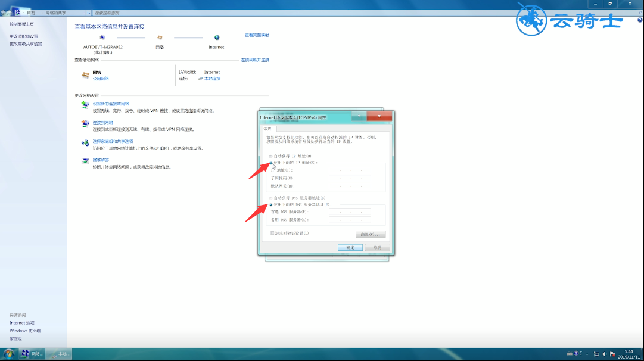Expand the 所有 breadcrumb arrow
The height and width of the screenshot is (361, 644).
42,13
